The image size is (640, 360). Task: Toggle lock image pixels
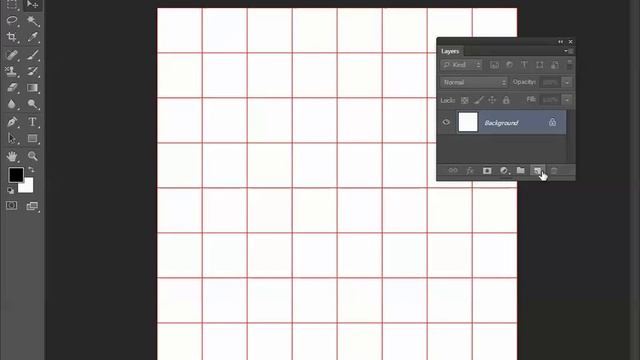478,100
